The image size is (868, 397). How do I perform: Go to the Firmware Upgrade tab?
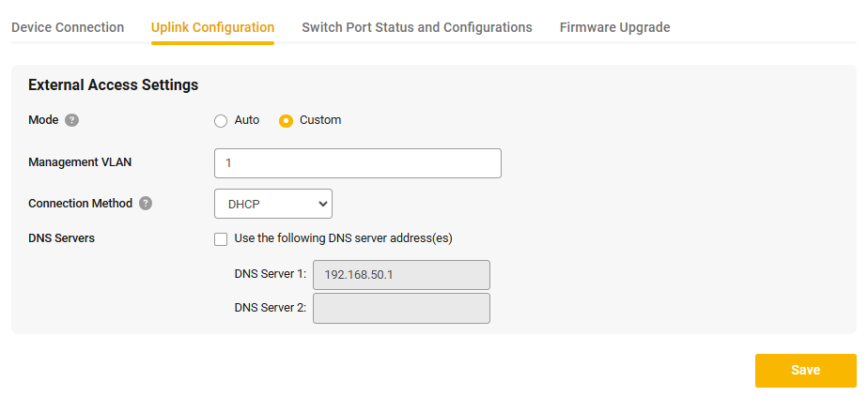pos(615,27)
